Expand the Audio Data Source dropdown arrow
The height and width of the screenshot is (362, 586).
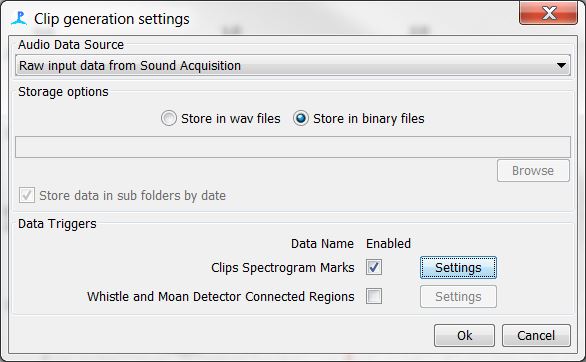pos(561,65)
